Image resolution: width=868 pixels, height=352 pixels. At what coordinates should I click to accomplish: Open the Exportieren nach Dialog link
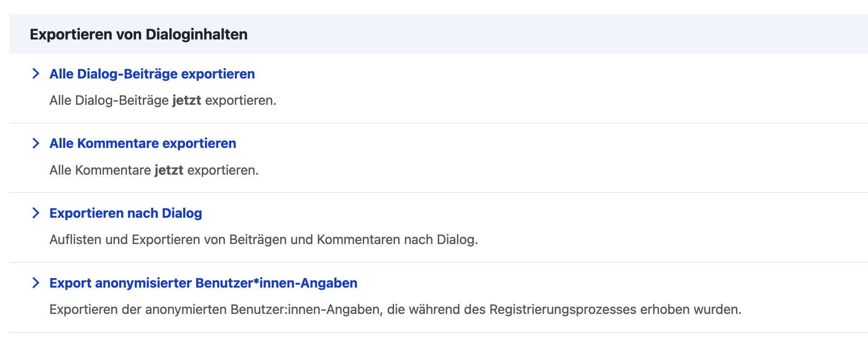click(x=126, y=213)
